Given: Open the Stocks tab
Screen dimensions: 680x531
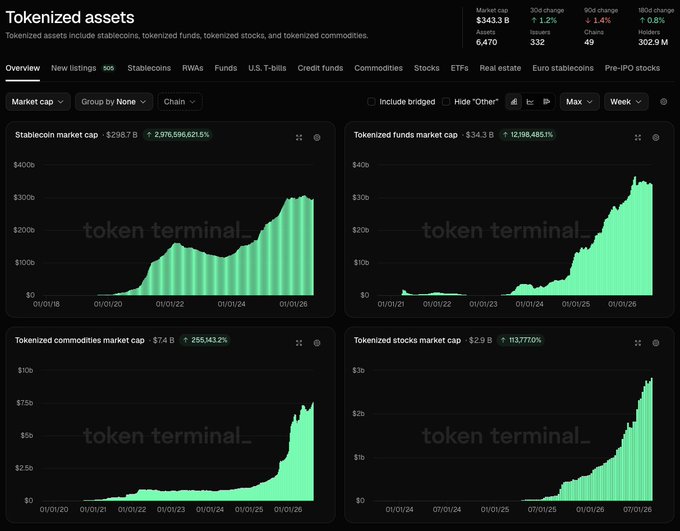Looking at the screenshot, I should pos(426,68).
